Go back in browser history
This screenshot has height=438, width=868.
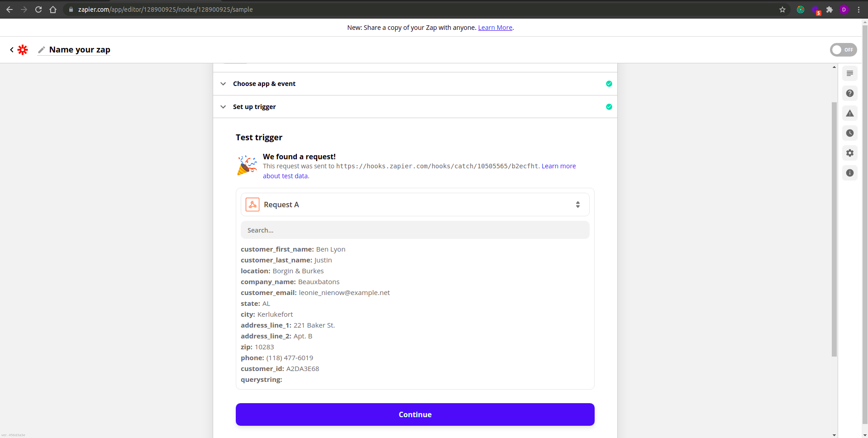pyautogui.click(x=10, y=10)
